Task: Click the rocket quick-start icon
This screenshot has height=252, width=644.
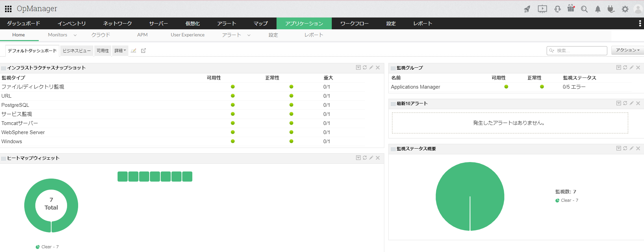Action: coord(527,9)
